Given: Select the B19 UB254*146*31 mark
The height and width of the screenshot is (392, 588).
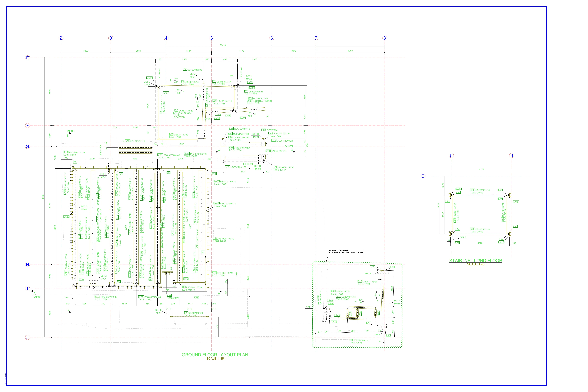Looking at the screenshot, I should (367, 282).
